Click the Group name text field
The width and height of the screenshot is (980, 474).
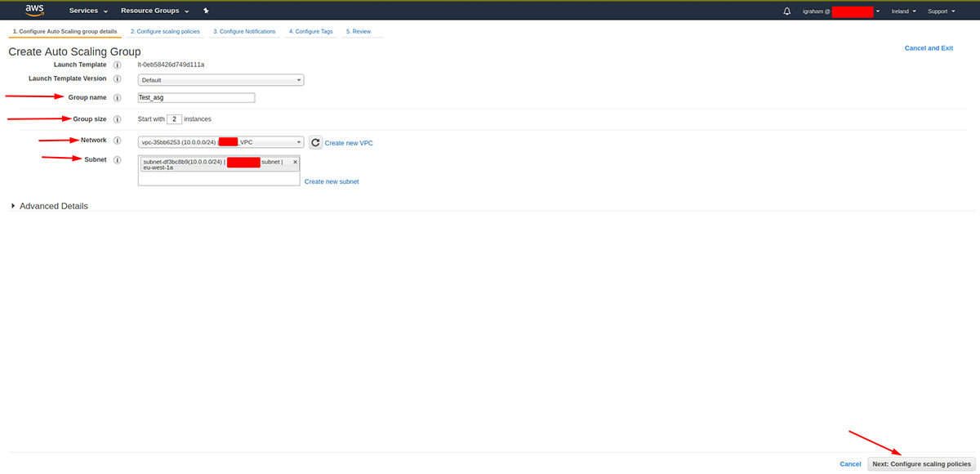pos(196,96)
